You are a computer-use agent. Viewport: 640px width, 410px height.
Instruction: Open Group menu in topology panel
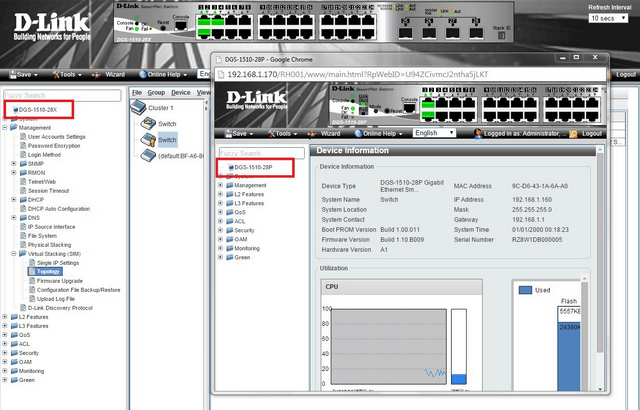click(156, 93)
